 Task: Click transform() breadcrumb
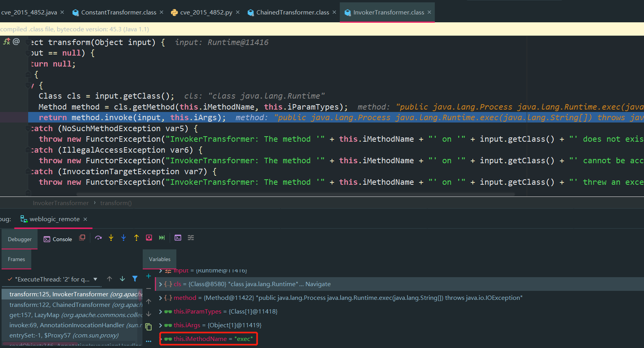[x=116, y=203]
